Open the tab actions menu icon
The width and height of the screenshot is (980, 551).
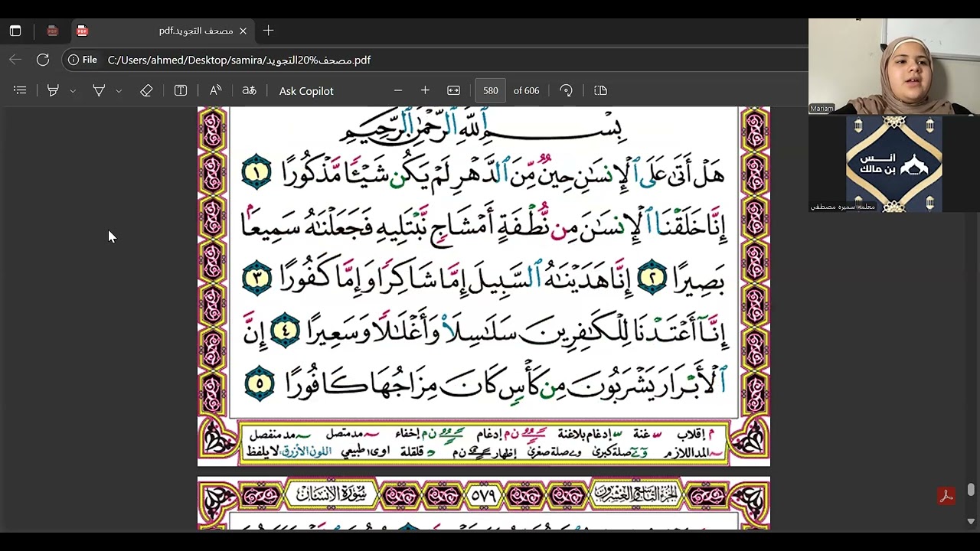15,31
